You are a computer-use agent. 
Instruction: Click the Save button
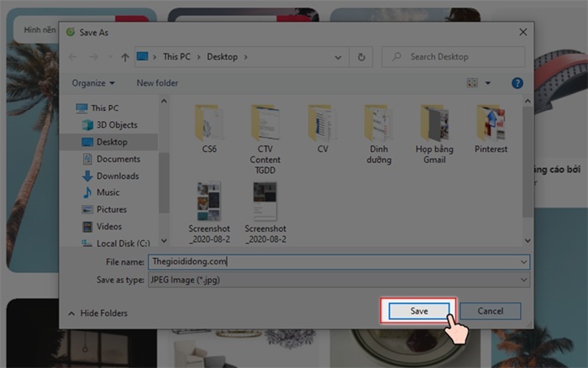(419, 311)
